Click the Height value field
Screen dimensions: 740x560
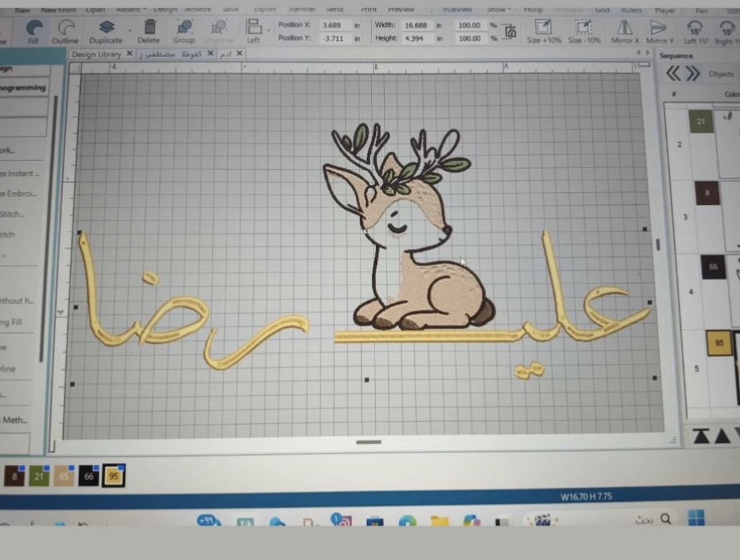point(417,38)
